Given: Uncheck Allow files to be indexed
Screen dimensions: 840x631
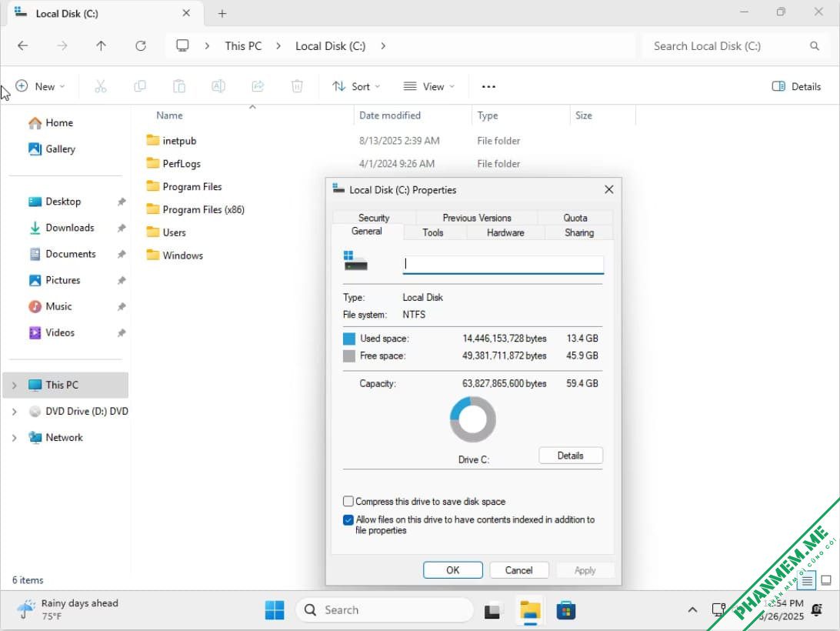Looking at the screenshot, I should coord(348,520).
